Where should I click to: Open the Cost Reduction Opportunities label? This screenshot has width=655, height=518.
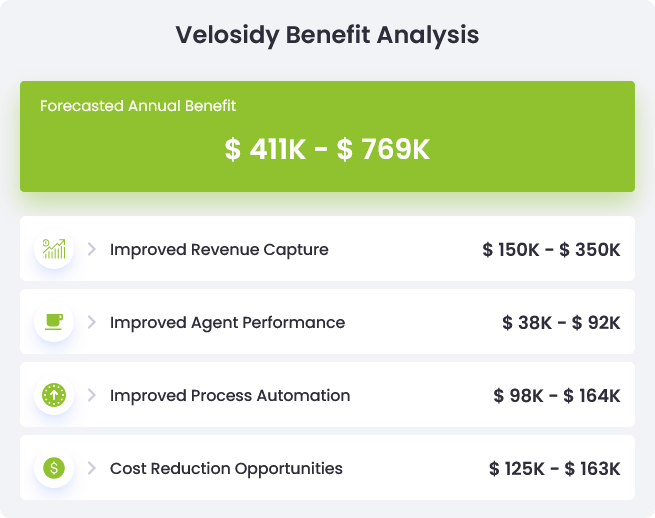[226, 468]
